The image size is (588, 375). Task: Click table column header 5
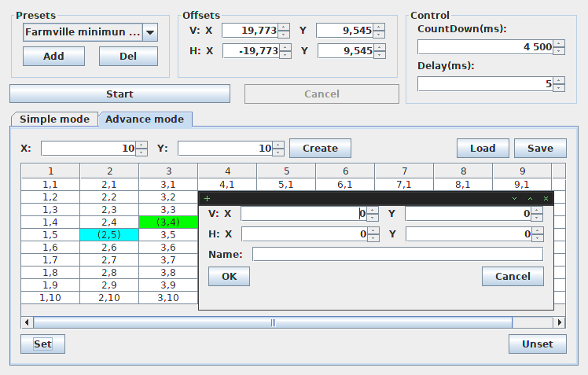(x=286, y=171)
